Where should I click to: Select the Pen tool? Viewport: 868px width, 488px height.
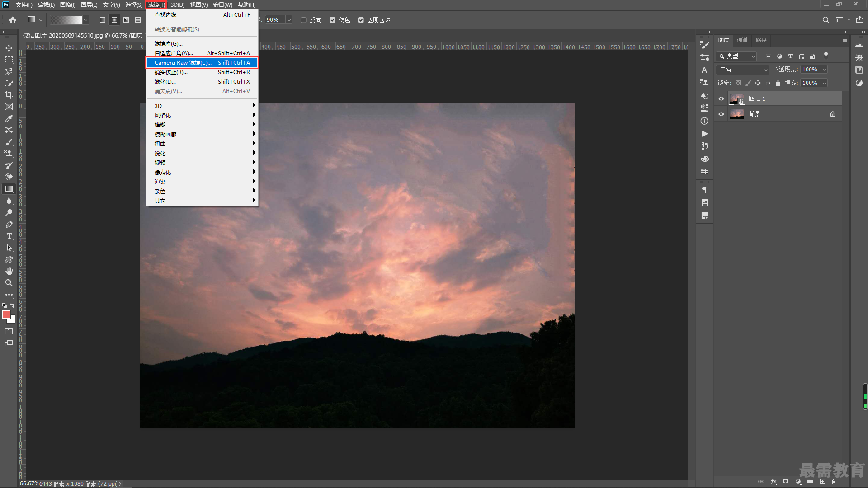click(9, 224)
